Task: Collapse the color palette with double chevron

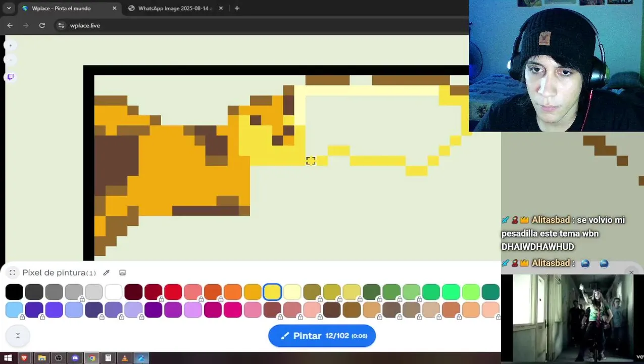Action: click(x=18, y=336)
